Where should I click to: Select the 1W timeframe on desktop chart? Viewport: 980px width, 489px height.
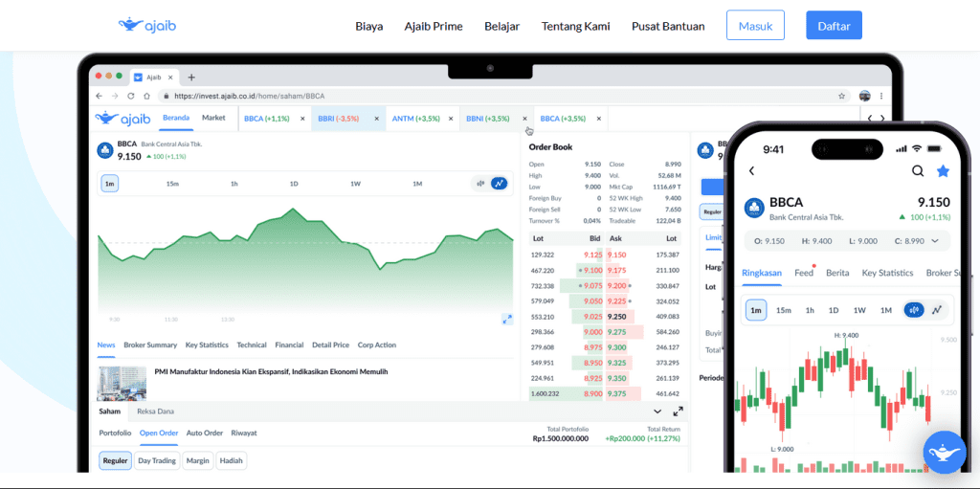[355, 184]
